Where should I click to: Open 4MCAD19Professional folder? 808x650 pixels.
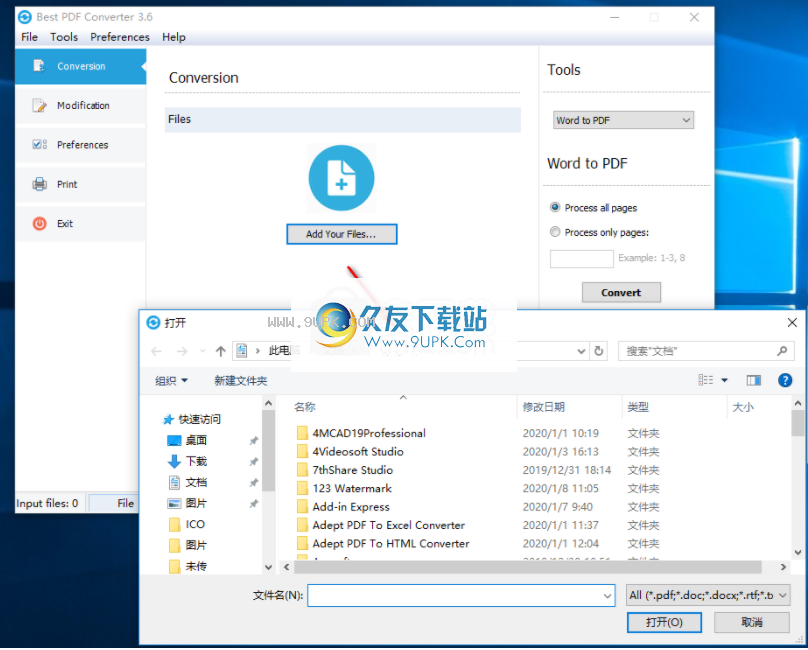369,433
